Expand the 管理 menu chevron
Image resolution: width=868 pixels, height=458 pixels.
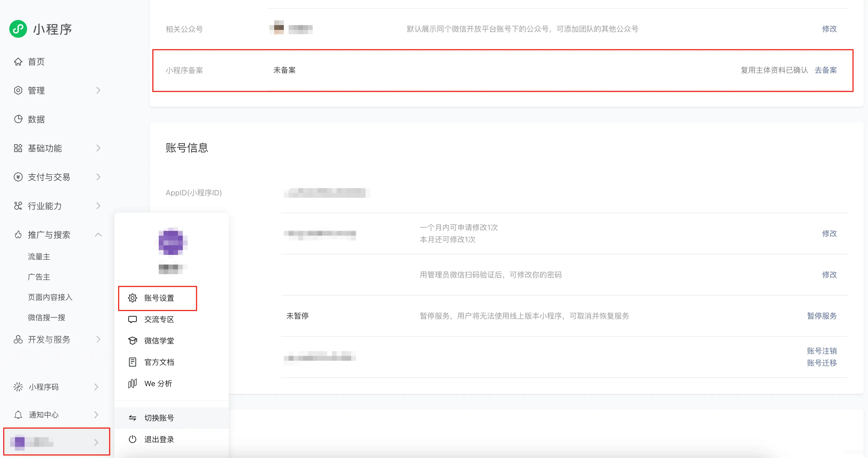point(98,90)
